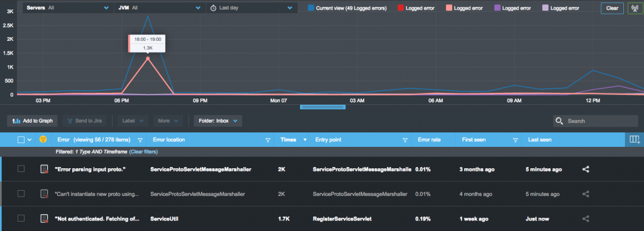
Task: Click the pink data point on graph
Action: point(147,58)
